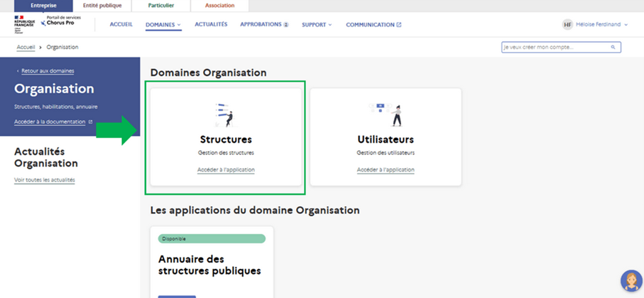This screenshot has height=298, width=644.
Task: Click the Utilisateurs card title
Action: click(x=386, y=139)
